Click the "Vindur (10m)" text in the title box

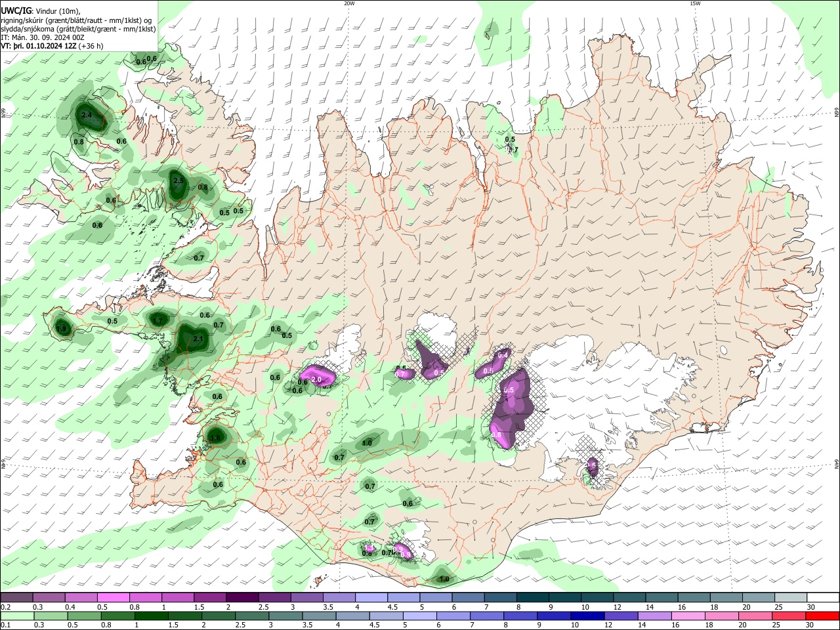click(58, 10)
